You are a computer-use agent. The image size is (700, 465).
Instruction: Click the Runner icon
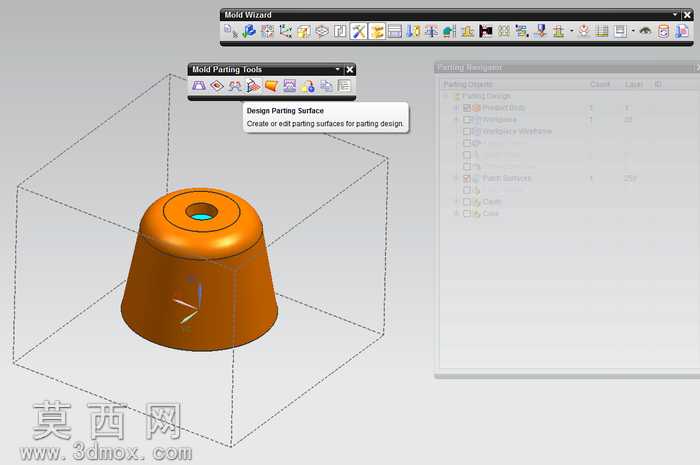pos(504,31)
